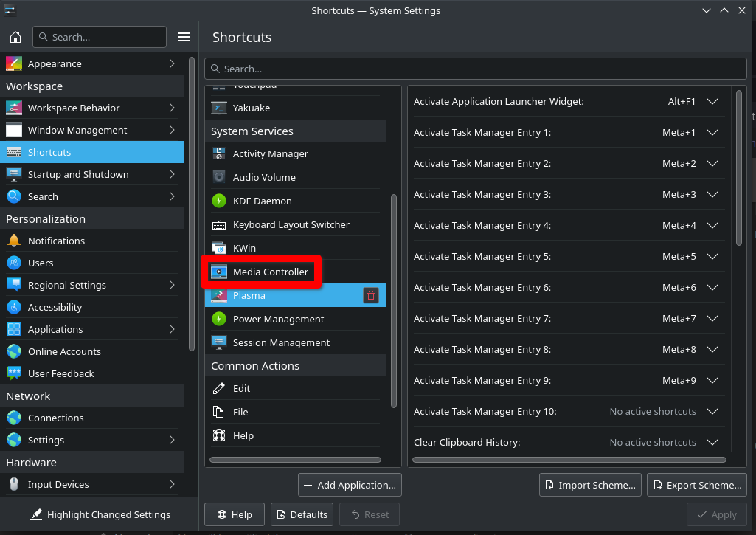Viewport: 756px width, 535px height.
Task: Expand Activate Task Manager Entry 7 row
Action: click(712, 318)
